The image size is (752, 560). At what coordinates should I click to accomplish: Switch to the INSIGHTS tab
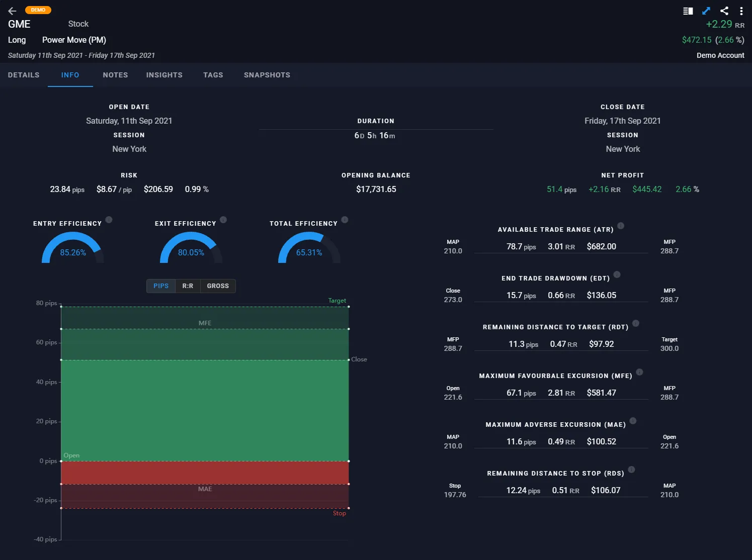tap(164, 75)
